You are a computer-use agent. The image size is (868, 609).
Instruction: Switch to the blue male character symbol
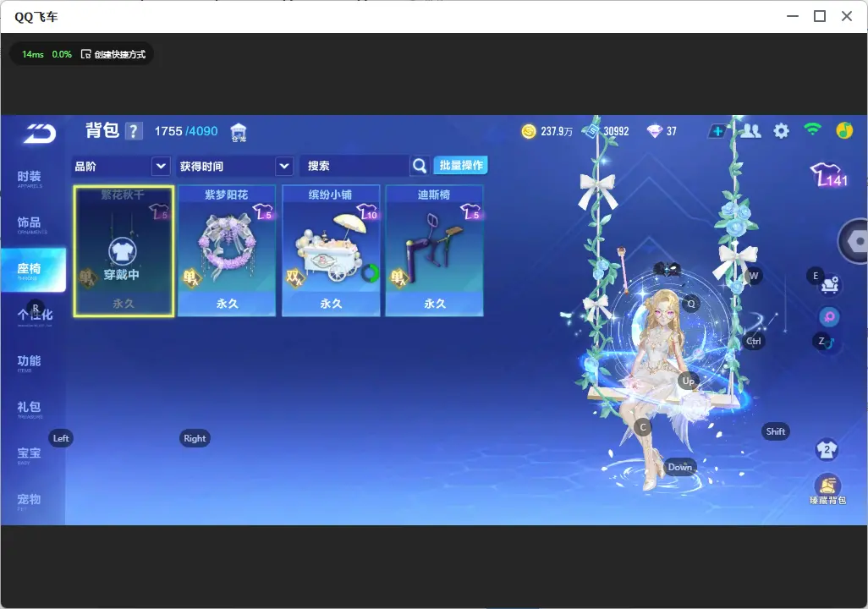point(828,343)
